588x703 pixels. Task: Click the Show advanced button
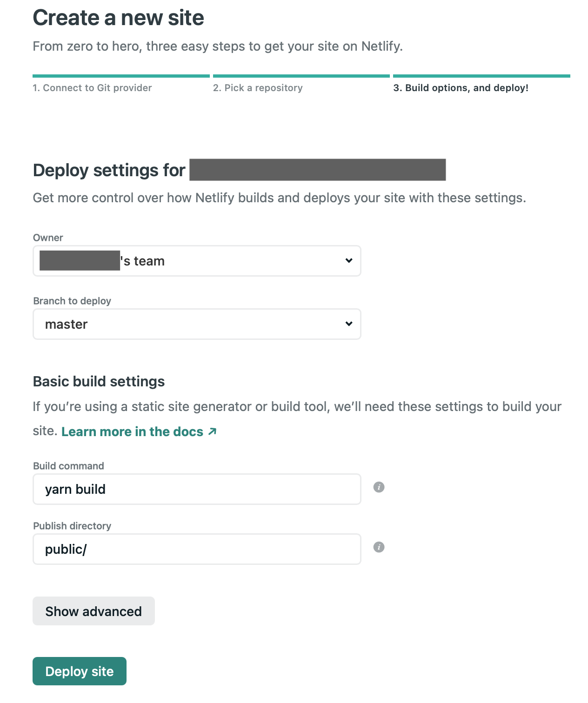(94, 611)
